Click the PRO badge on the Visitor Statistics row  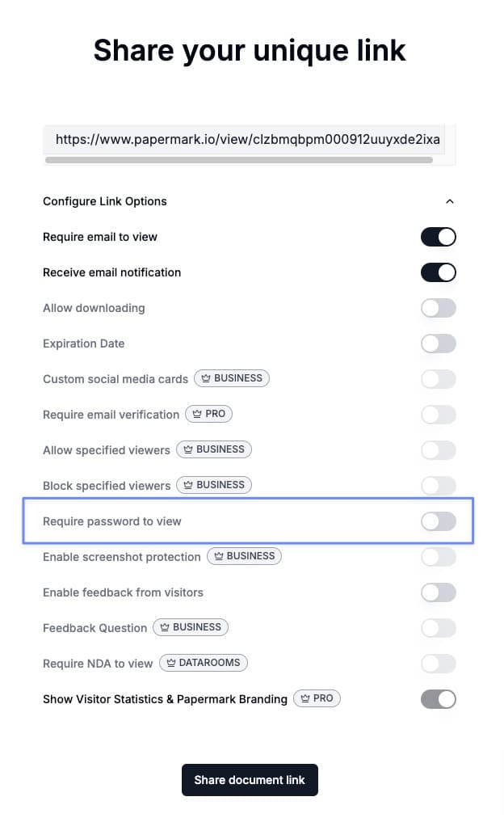click(x=317, y=698)
